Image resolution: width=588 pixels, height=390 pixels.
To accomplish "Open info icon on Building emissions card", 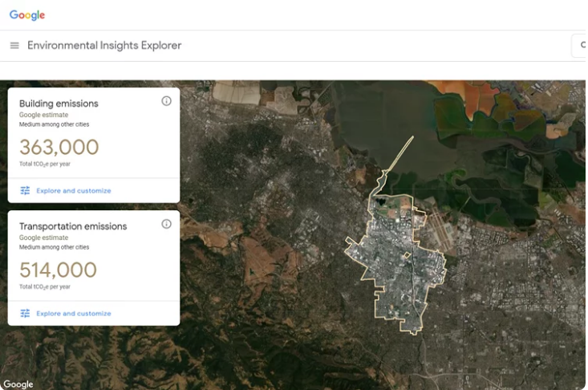I will coord(167,101).
